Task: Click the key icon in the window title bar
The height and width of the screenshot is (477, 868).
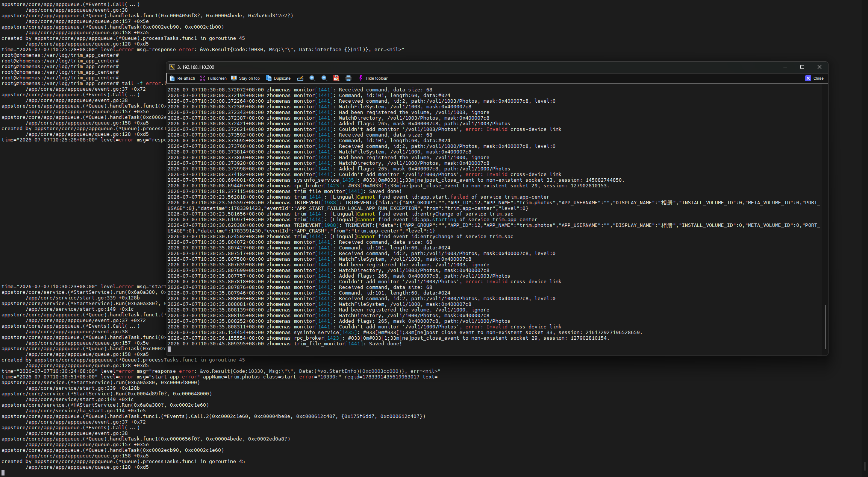Action: 172,67
